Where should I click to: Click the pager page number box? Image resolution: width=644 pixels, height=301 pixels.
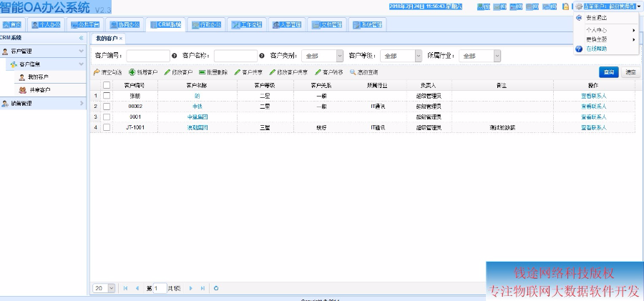160,288
